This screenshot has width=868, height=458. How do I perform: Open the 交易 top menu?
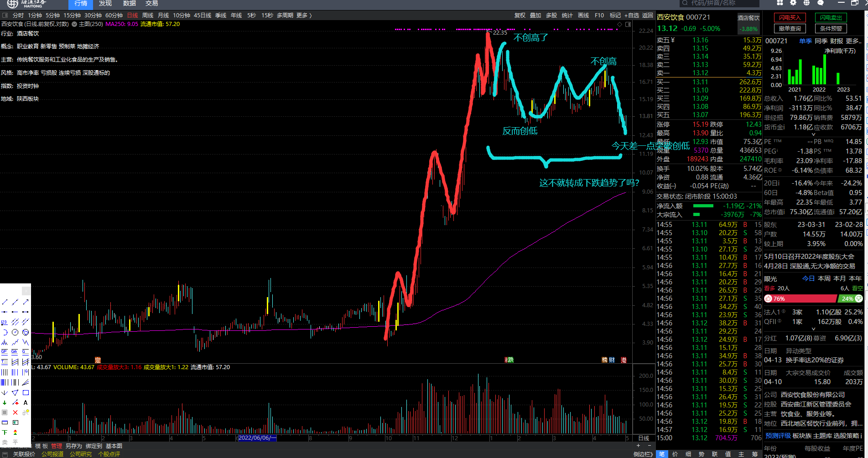[x=152, y=4]
